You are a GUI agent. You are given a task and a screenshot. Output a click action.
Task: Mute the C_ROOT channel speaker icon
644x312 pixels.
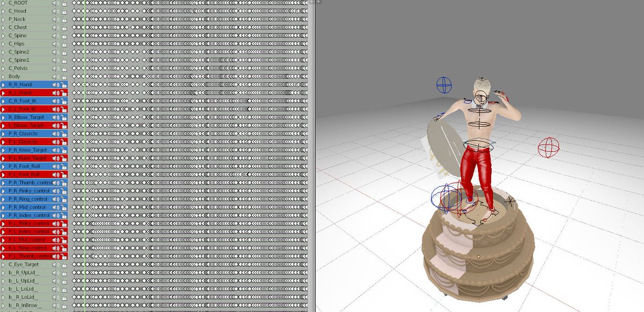pyautogui.click(x=55, y=3)
